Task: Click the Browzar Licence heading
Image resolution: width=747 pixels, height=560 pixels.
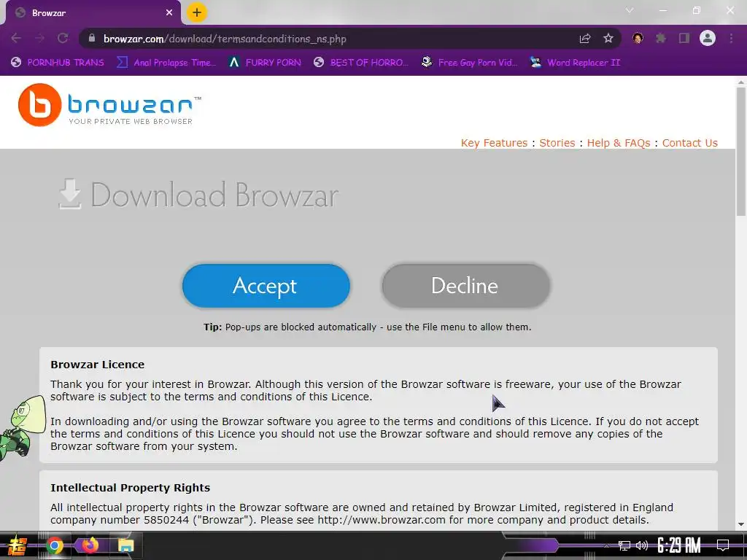Action: [97, 365]
